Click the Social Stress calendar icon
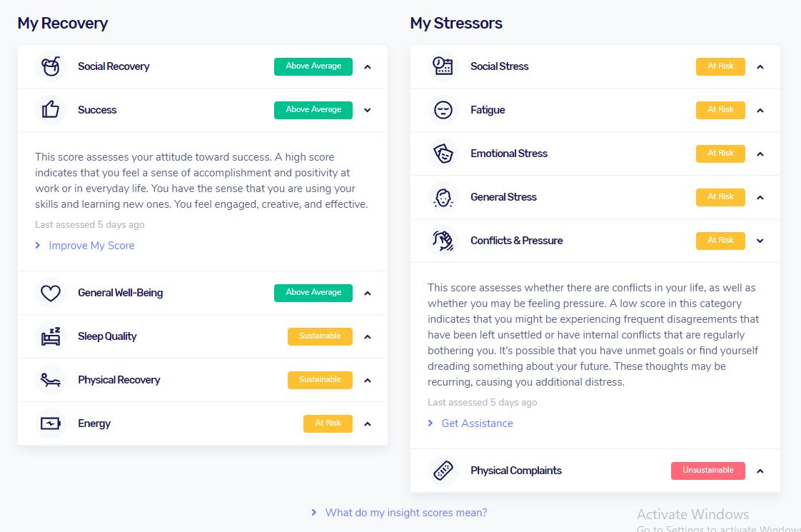This screenshot has width=801, height=532. pyautogui.click(x=443, y=66)
